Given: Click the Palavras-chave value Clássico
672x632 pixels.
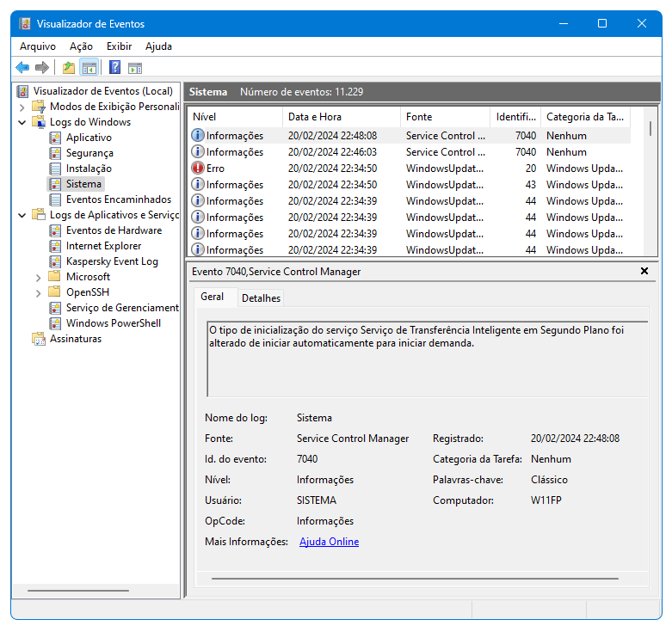Looking at the screenshot, I should pyautogui.click(x=549, y=480).
